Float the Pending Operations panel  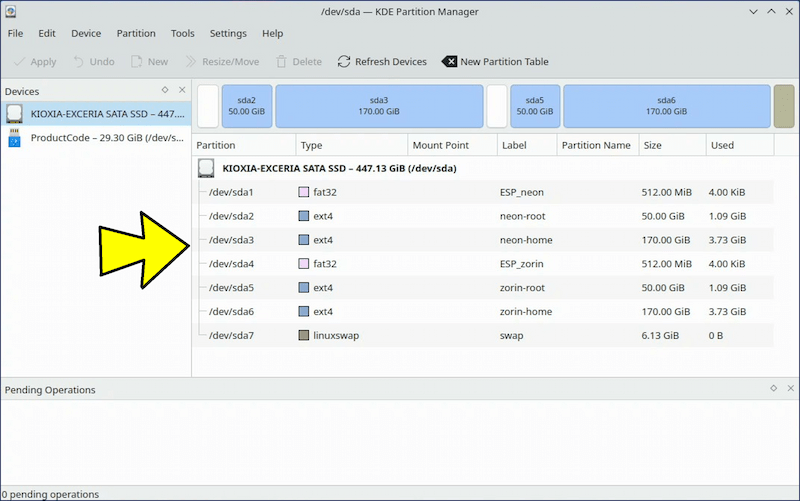tap(773, 388)
